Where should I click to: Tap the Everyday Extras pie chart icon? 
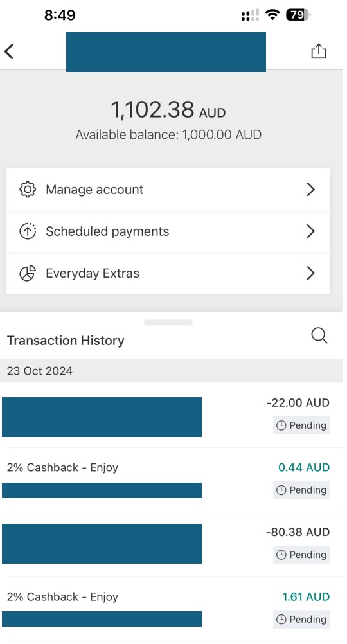[x=28, y=274]
